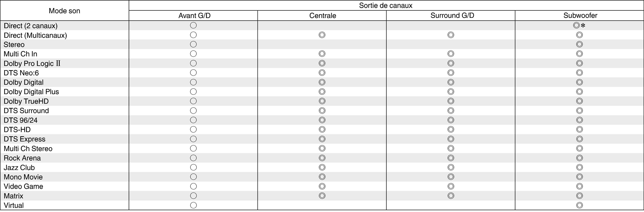Click the DTS Express mode label
The width and height of the screenshot is (644, 212).
click(x=24, y=139)
